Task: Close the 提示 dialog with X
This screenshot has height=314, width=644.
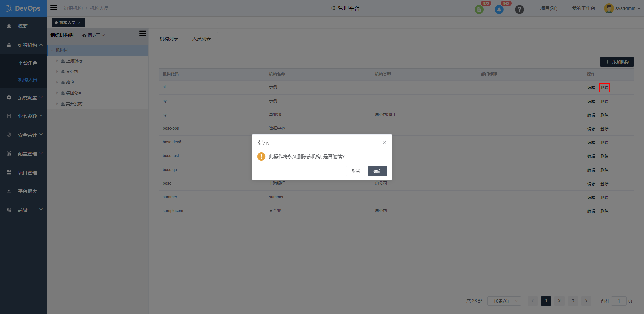Action: (x=384, y=143)
